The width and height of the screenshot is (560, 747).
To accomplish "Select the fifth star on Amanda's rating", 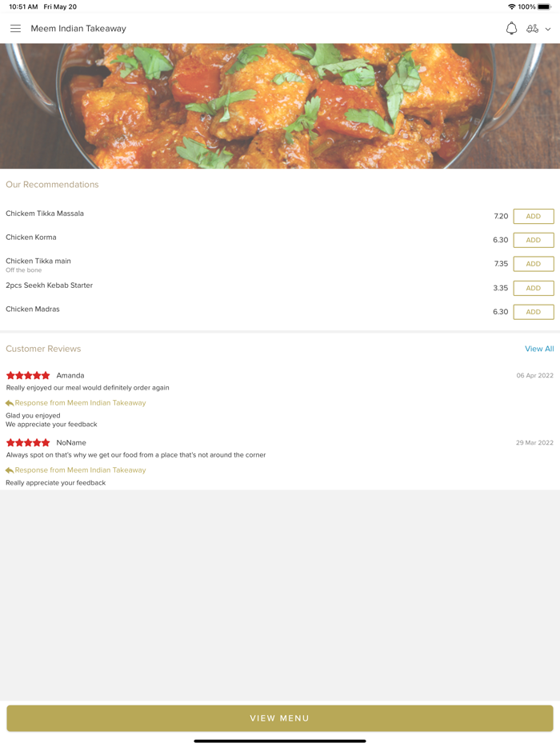I will 47,374.
